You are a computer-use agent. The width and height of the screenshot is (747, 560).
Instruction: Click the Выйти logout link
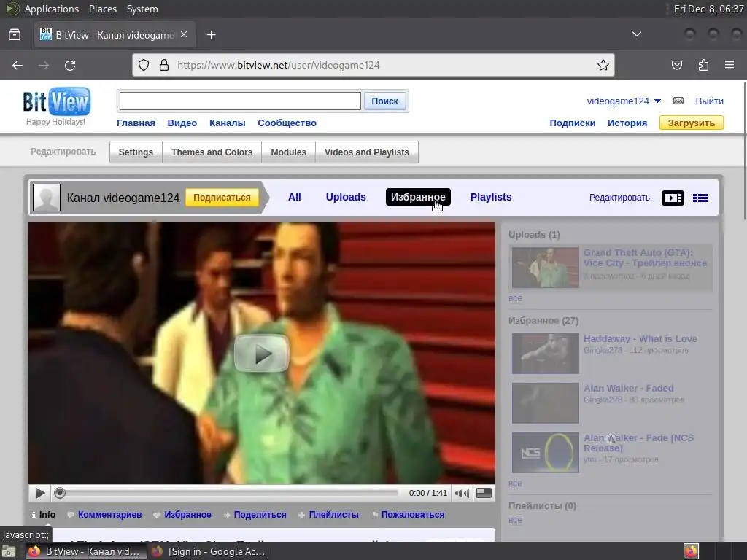[x=709, y=101]
